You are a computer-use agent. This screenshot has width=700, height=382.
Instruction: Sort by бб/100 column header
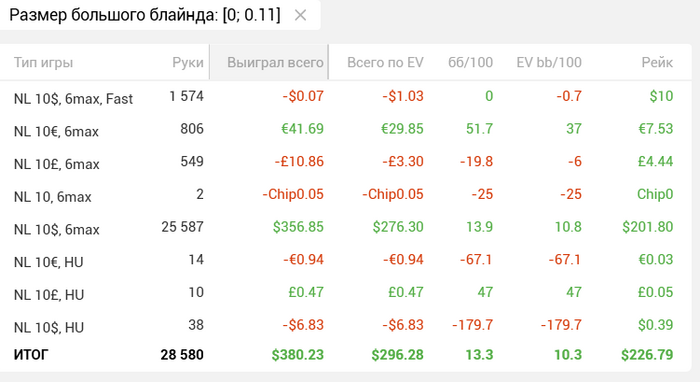(x=470, y=62)
